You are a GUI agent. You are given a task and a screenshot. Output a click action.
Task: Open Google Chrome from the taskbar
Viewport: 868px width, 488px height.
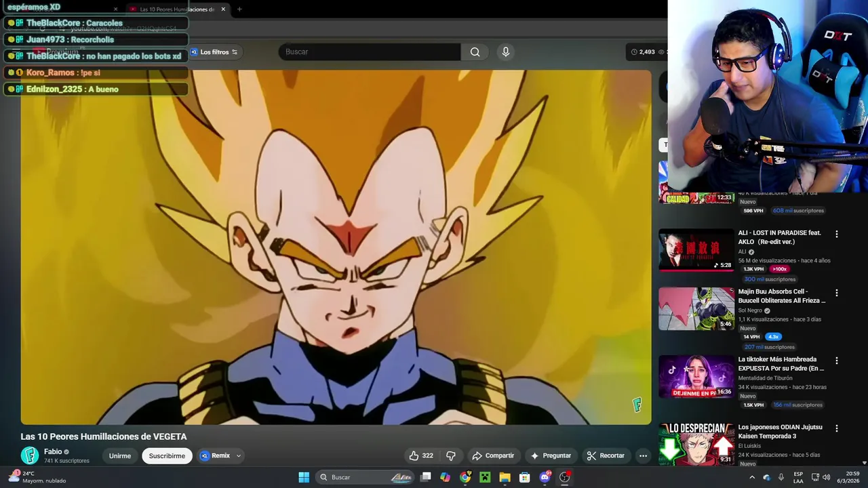[x=465, y=477]
